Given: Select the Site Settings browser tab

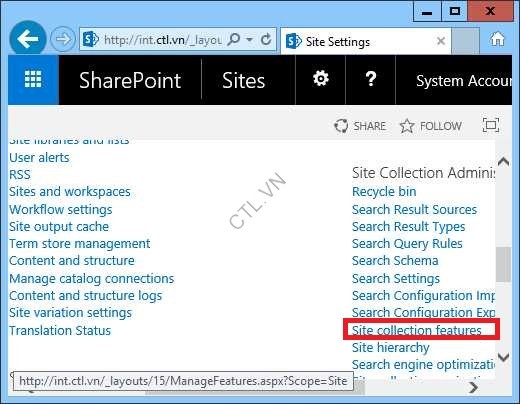Looking at the screenshot, I should (366, 41).
